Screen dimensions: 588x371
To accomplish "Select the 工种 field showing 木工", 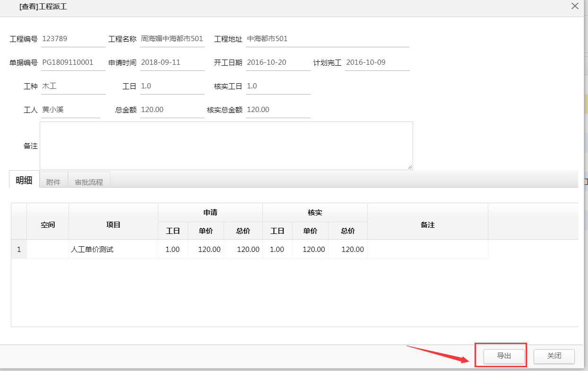I will pyautogui.click(x=73, y=86).
